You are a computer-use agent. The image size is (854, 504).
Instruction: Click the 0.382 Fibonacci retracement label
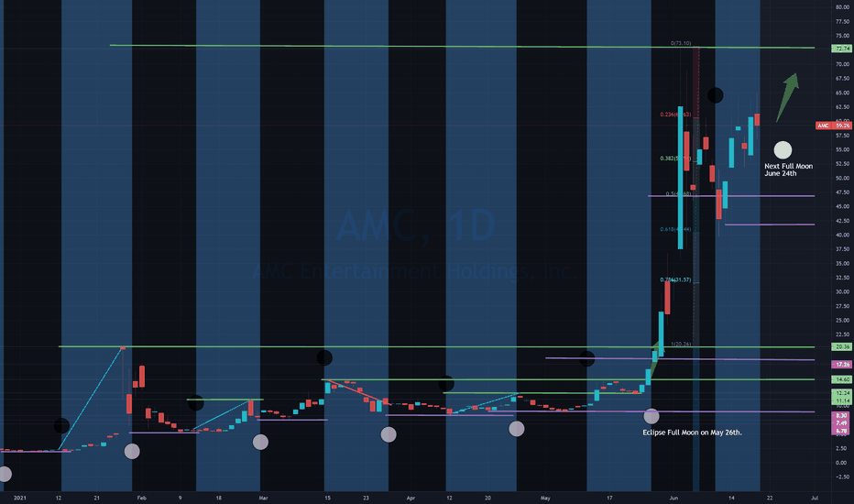pyautogui.click(x=675, y=159)
